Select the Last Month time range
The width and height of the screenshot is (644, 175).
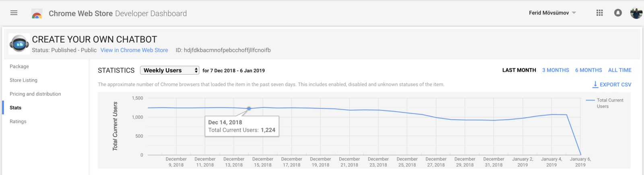pyautogui.click(x=519, y=70)
